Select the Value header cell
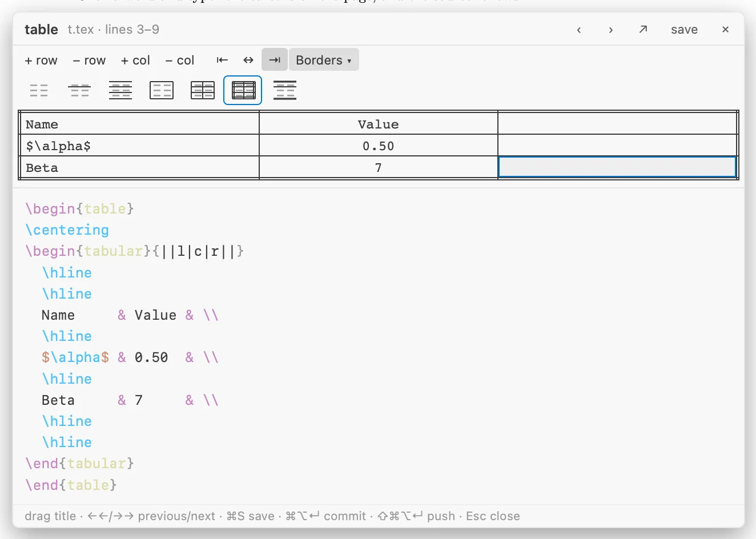 click(378, 124)
